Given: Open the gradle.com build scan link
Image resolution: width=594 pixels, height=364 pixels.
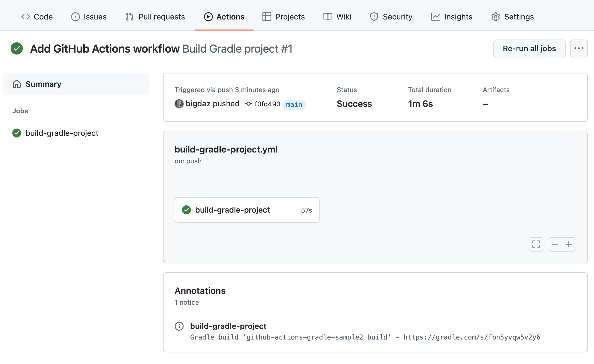Looking at the screenshot, I should [472, 337].
